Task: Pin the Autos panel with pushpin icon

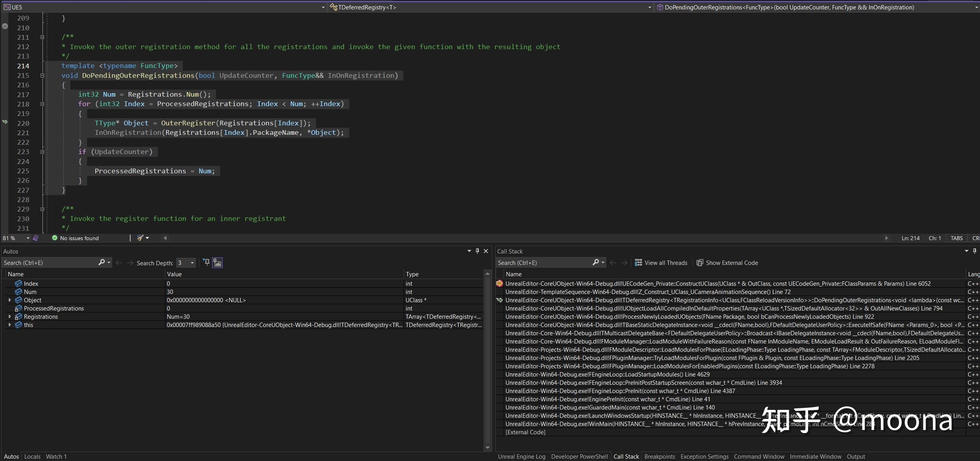Action: coord(477,251)
